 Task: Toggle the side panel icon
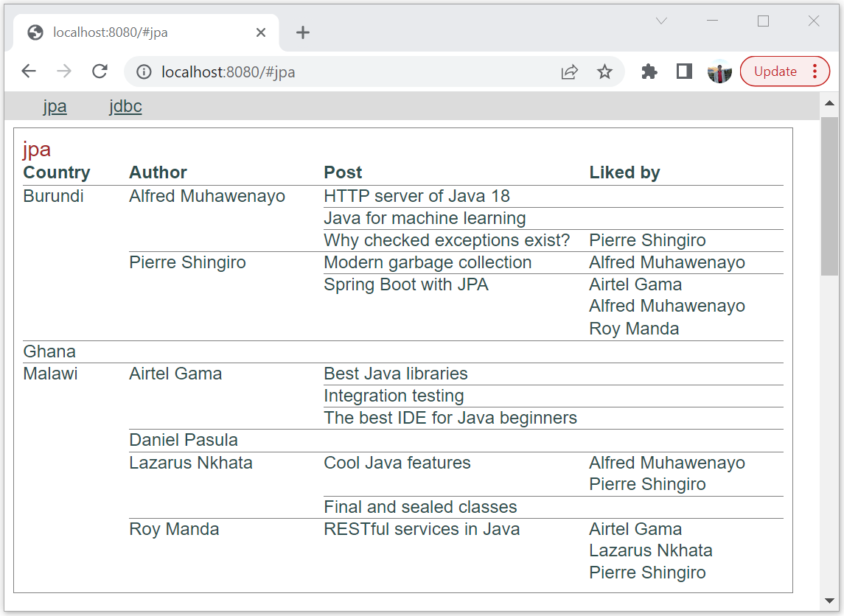point(684,71)
